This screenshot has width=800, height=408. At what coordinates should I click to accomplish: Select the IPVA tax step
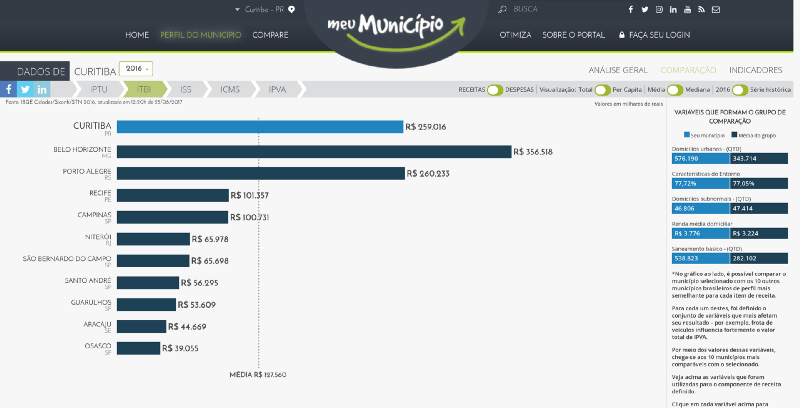pos(277,89)
